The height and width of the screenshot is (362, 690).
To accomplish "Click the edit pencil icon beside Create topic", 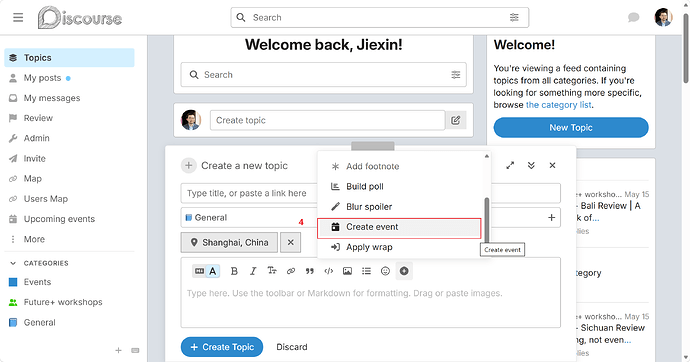I will pyautogui.click(x=455, y=120).
